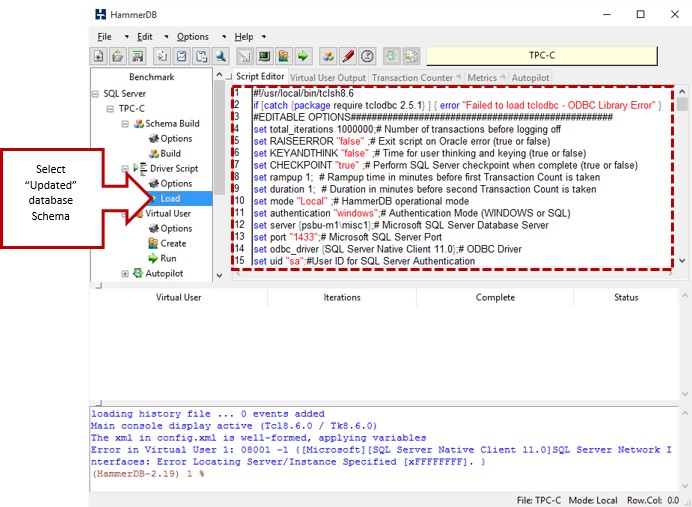Click the green arrow icon beside Run
The width and height of the screenshot is (692, 507).
(153, 258)
